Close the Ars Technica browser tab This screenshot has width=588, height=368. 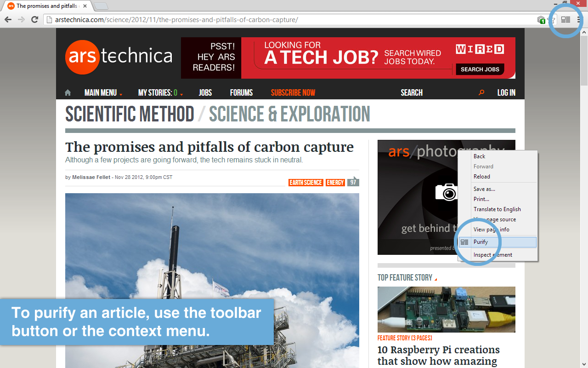point(85,6)
